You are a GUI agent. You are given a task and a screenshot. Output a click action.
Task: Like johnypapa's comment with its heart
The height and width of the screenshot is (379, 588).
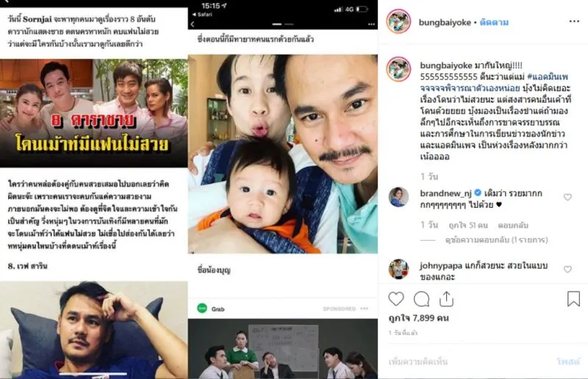567,269
